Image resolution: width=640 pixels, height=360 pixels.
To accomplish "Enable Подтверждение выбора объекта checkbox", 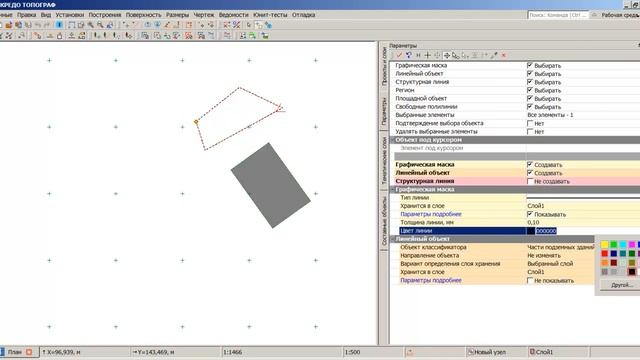I will click(530, 123).
